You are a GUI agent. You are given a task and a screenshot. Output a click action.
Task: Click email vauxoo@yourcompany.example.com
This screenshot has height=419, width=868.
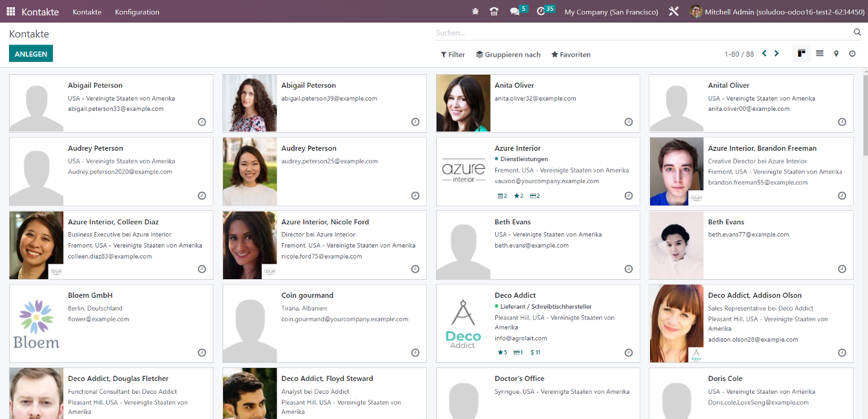pos(547,181)
